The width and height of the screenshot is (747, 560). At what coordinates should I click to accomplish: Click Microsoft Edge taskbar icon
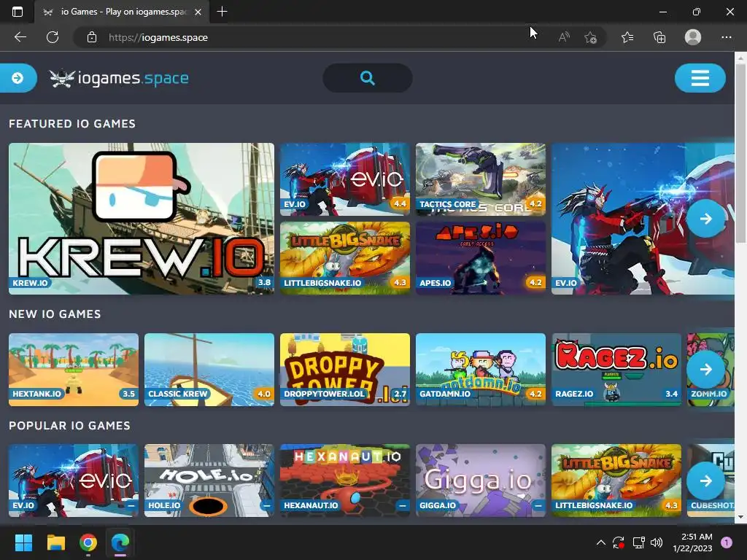tap(120, 542)
